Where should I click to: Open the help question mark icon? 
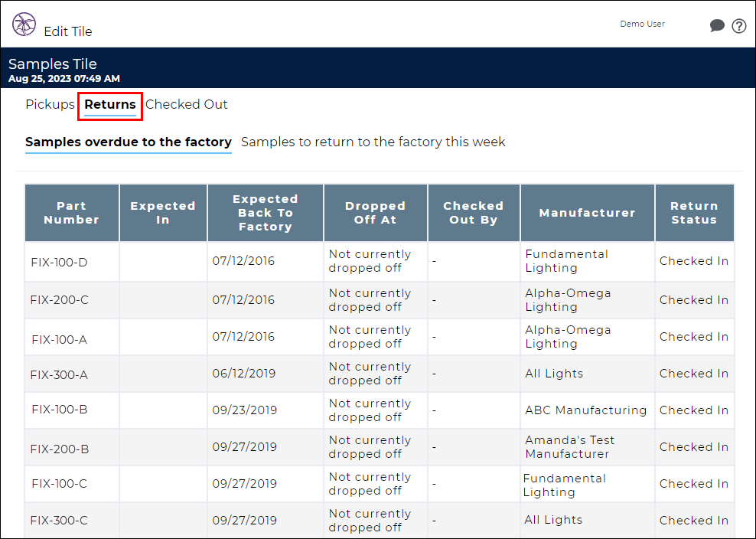click(x=738, y=25)
